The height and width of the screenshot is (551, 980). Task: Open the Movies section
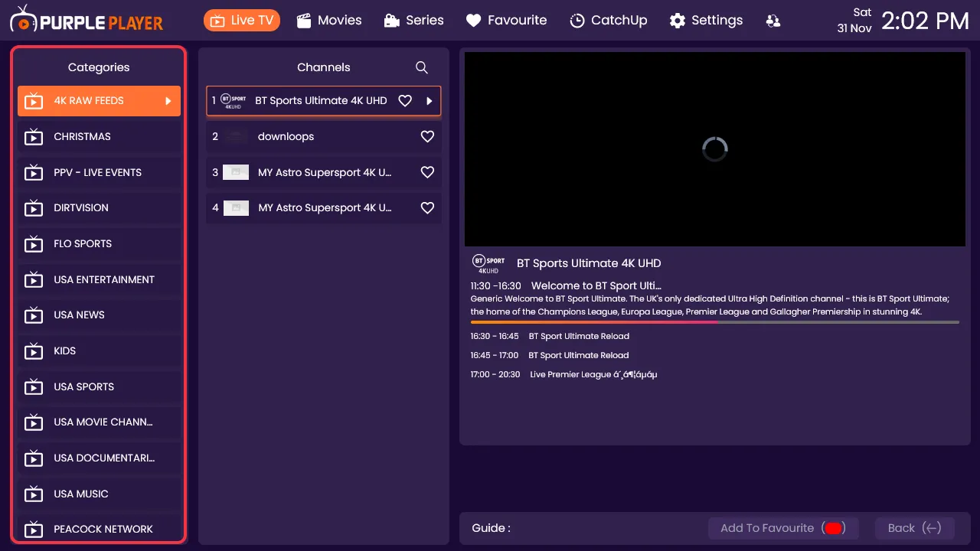[329, 21]
